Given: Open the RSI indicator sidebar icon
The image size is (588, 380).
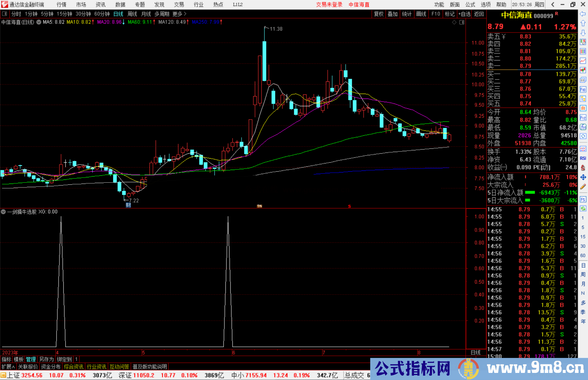Looking at the screenshot, I should (x=583, y=158).
